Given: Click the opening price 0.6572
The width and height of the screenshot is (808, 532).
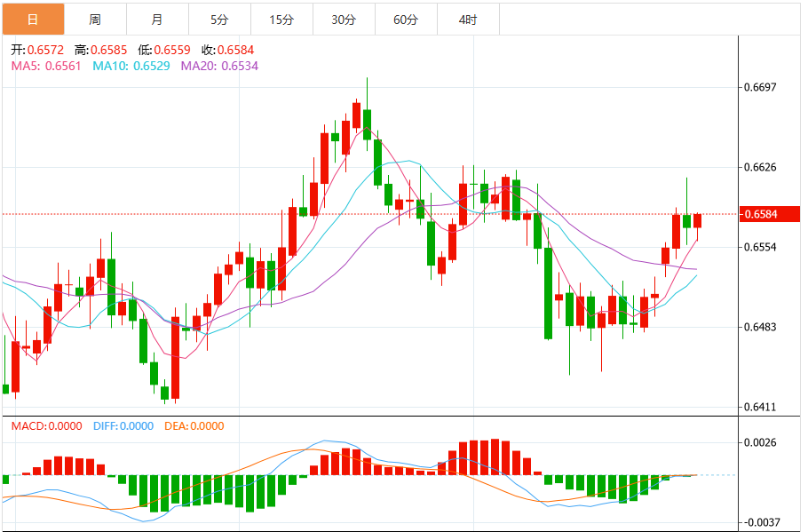Looking at the screenshot, I should 45,50.
